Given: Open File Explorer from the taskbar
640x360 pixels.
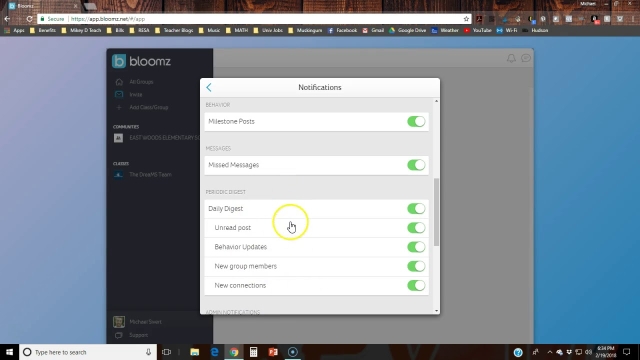Looking at the screenshot, I should (x=195, y=352).
